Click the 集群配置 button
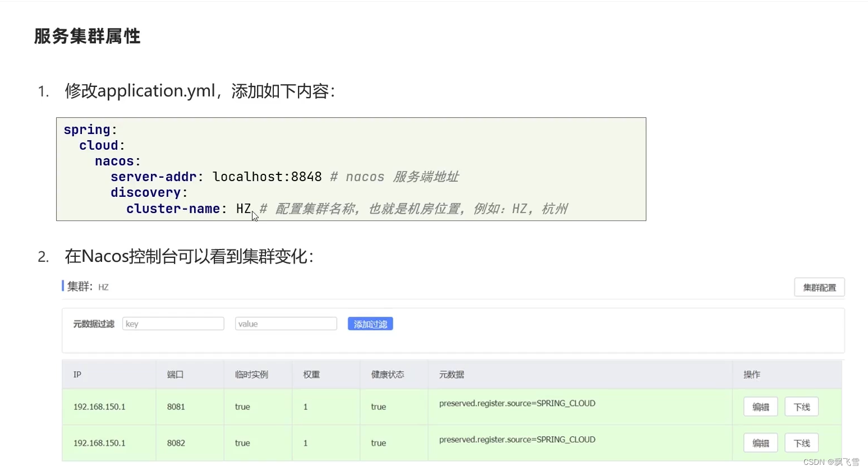The width and height of the screenshot is (868, 471). click(x=819, y=287)
